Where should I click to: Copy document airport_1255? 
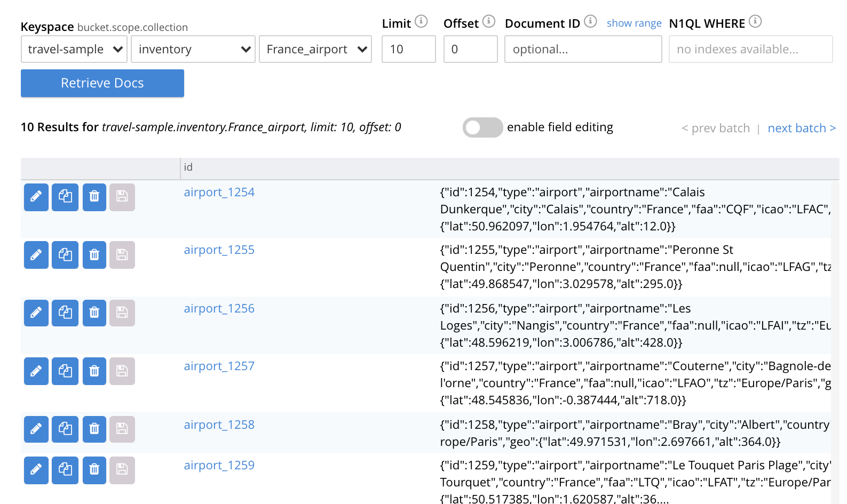(x=65, y=255)
